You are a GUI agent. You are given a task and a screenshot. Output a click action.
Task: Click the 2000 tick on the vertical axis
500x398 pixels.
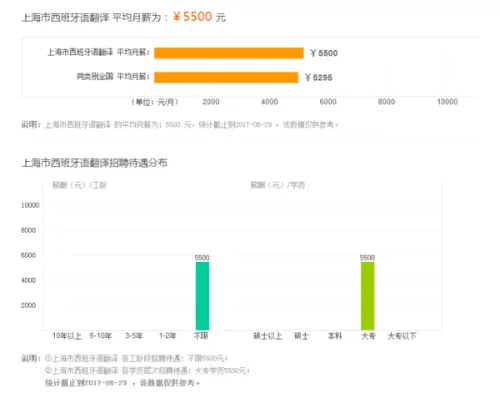[x=28, y=305]
